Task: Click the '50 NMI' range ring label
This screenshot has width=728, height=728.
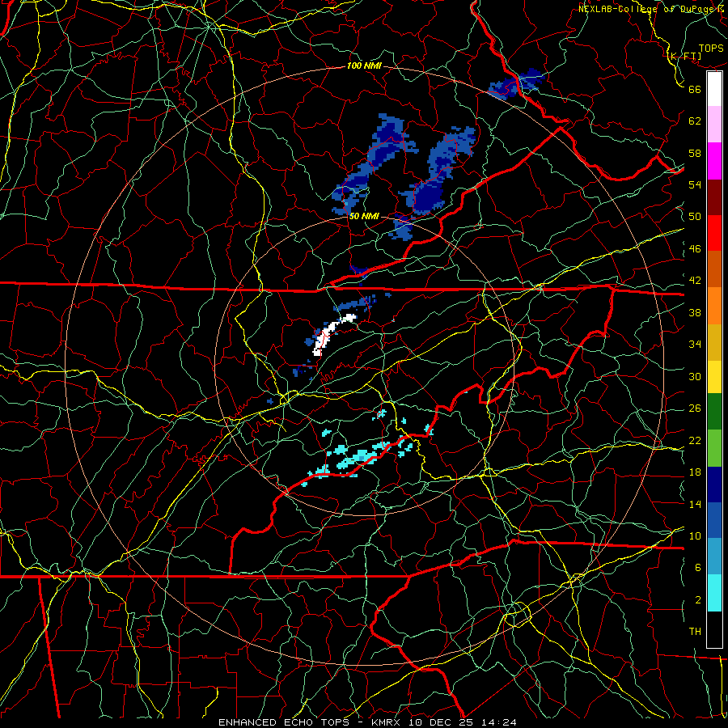Action: 364,216
